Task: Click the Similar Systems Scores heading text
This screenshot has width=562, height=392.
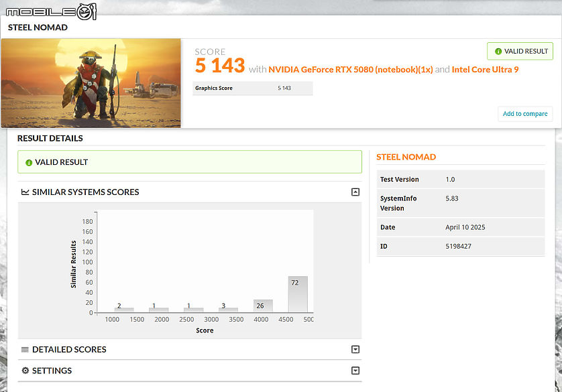Action: coord(86,192)
